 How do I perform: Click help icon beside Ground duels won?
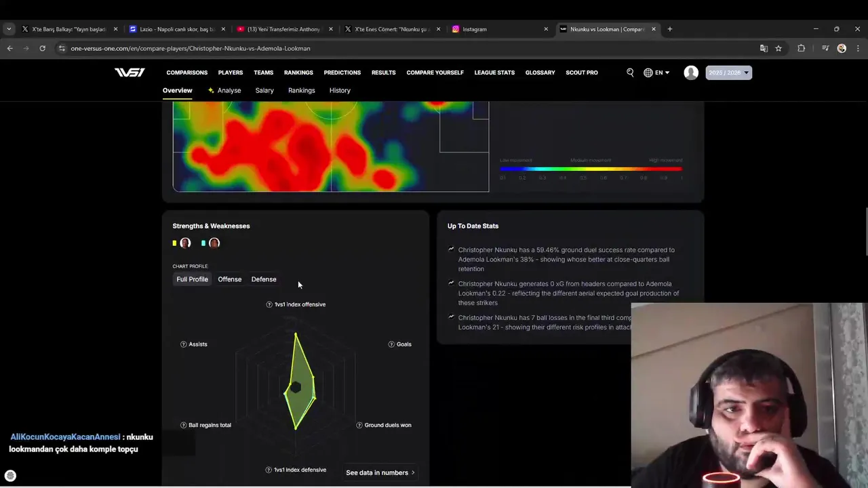360,425
